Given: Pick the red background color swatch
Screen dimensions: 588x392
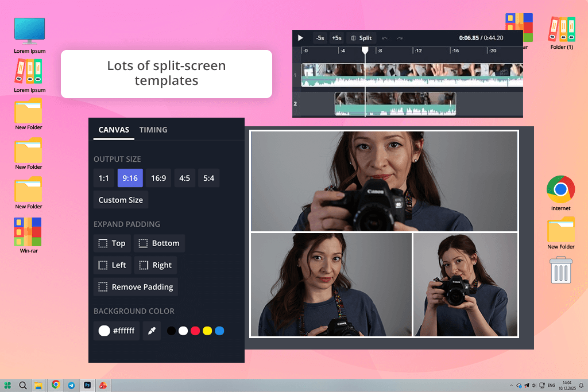Looking at the screenshot, I should pos(195,331).
